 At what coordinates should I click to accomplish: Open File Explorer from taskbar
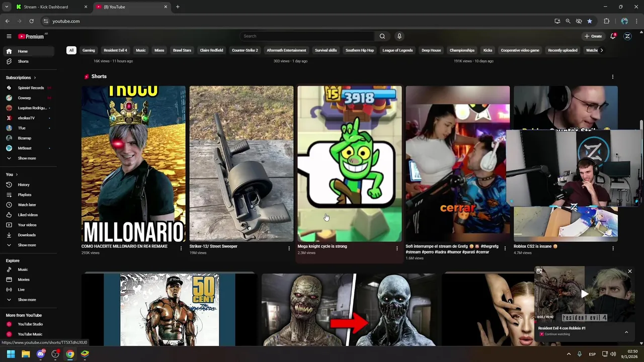[x=26, y=354]
